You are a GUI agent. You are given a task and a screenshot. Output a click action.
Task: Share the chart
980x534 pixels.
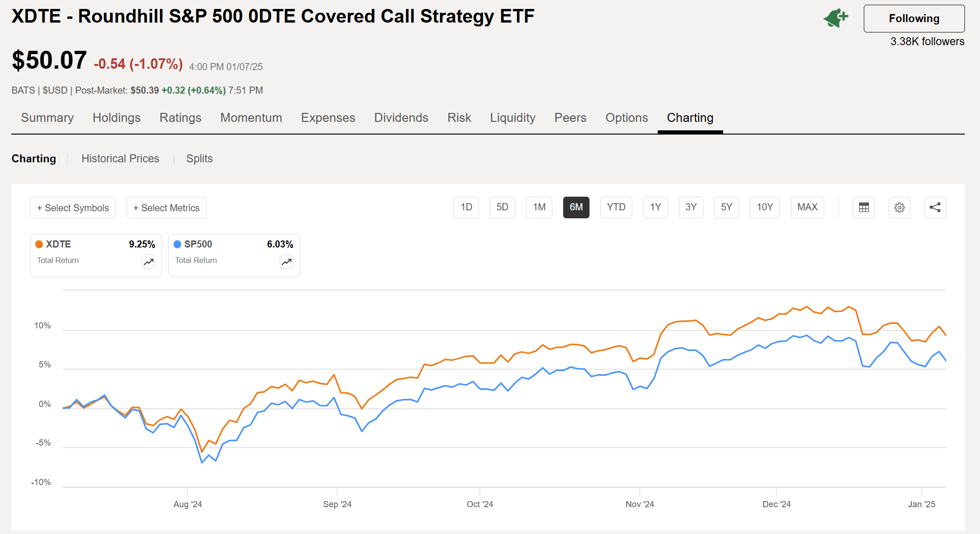[935, 207]
